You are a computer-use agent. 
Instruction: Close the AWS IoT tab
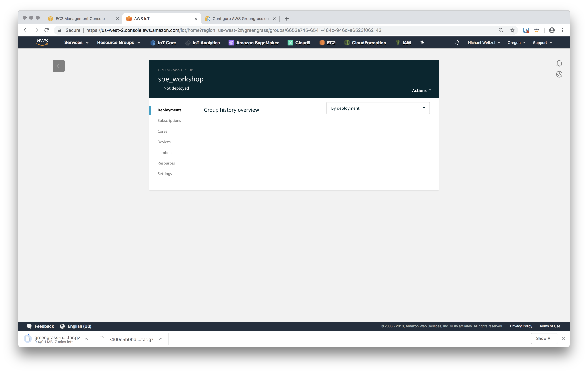tap(196, 19)
